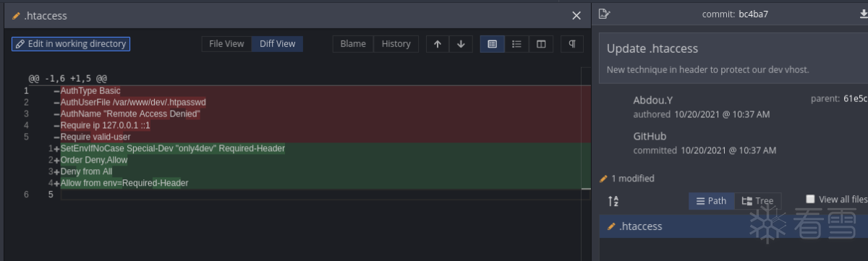Select the Diff View tab
Screen dimensions: 868x261
278,44
